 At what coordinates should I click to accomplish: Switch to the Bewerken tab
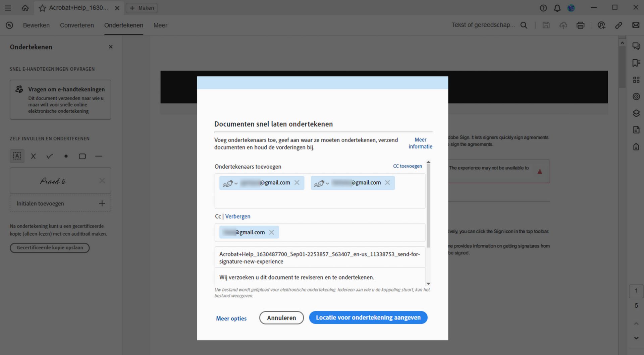pos(36,25)
